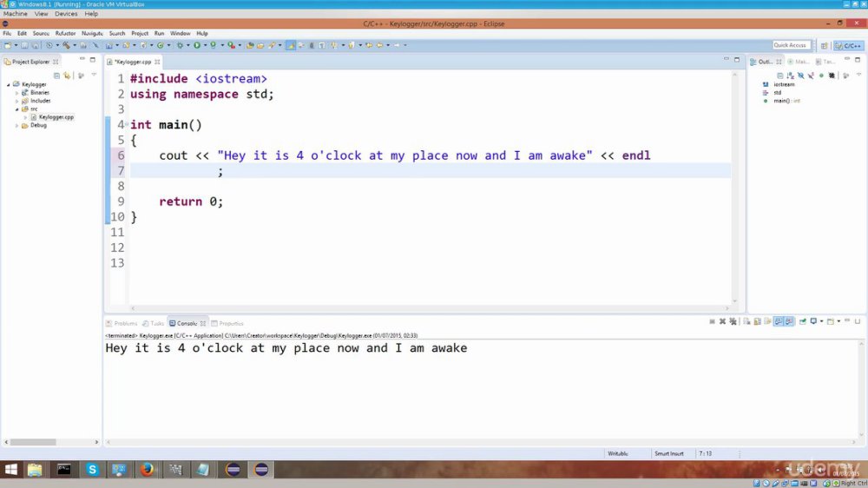Click the Open Perspective icon beside Quick Access
The width and height of the screenshot is (868, 488).
point(825,45)
